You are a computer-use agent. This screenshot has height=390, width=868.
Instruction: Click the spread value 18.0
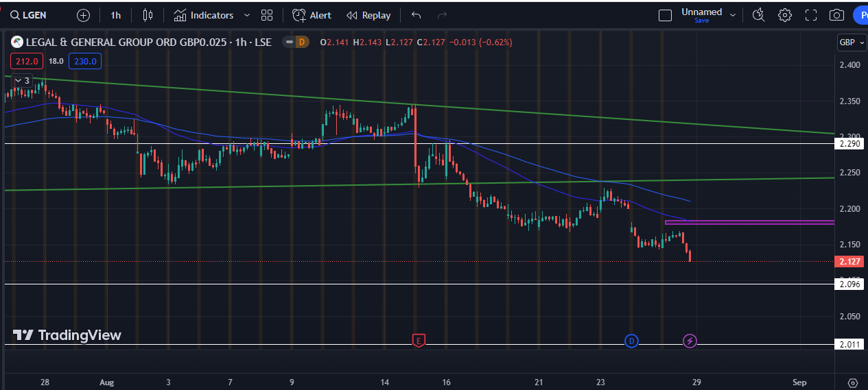[56, 61]
